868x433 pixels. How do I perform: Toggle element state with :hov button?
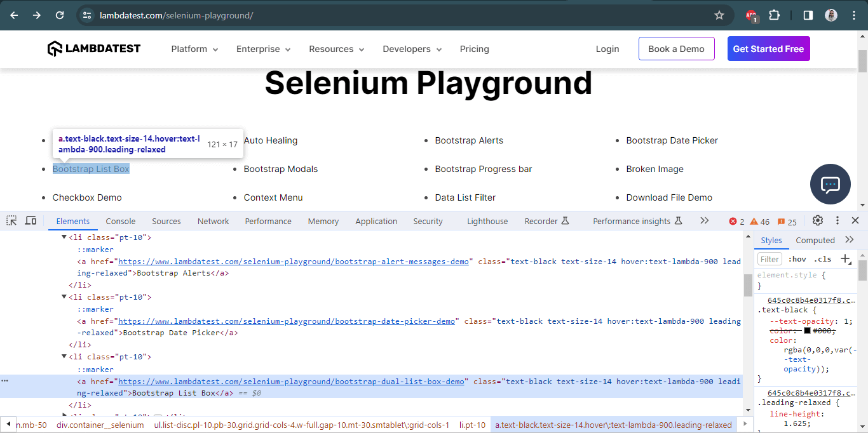798,259
